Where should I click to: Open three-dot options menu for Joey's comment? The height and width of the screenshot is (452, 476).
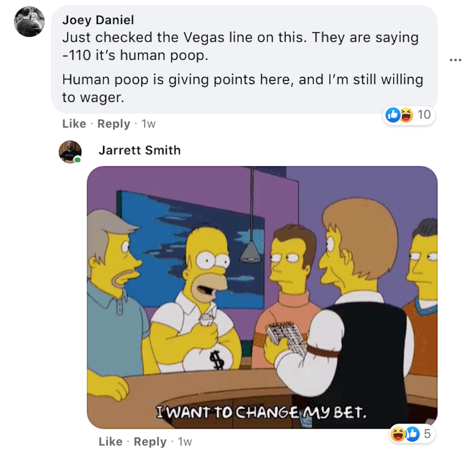pyautogui.click(x=455, y=60)
